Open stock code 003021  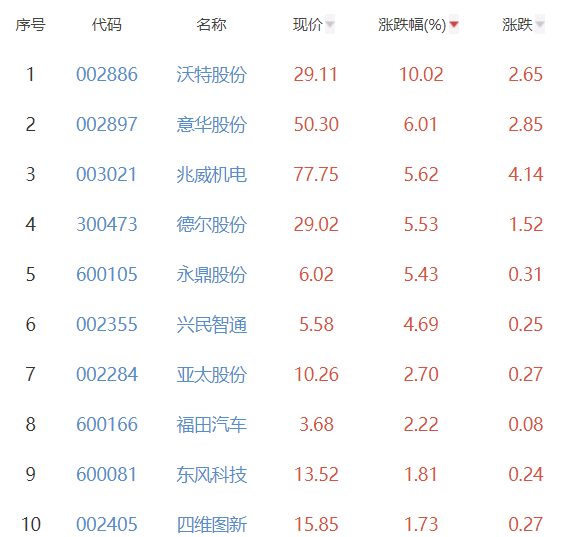click(x=107, y=174)
